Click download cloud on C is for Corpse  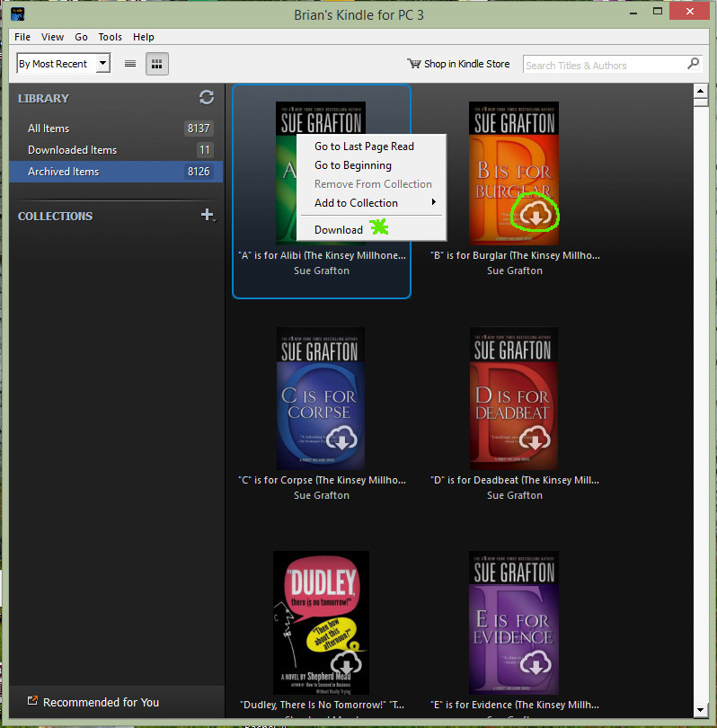[x=341, y=438]
